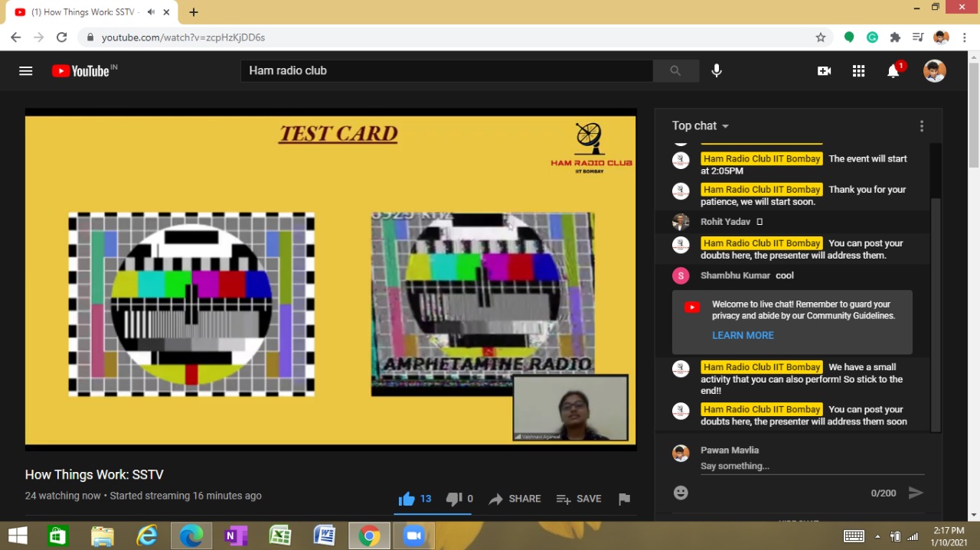Screen dimensions: 980x550
Task: Open the YouTube apps grid
Action: click(858, 70)
